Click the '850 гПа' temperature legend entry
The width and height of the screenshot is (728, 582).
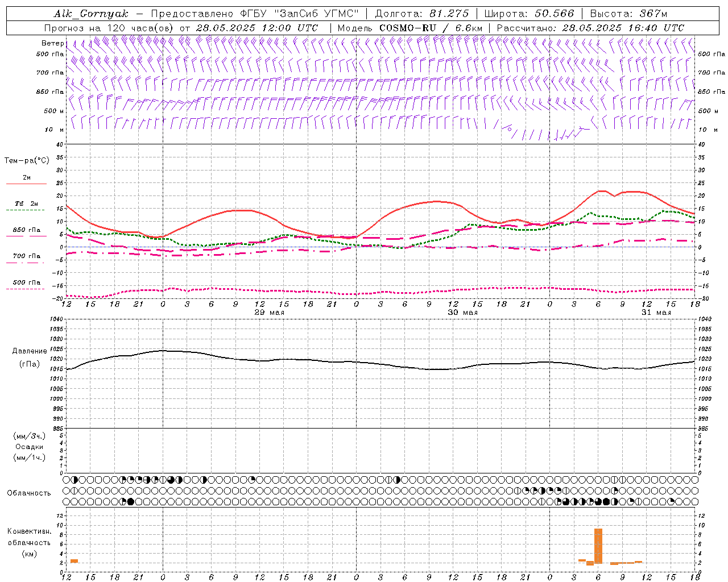27,230
